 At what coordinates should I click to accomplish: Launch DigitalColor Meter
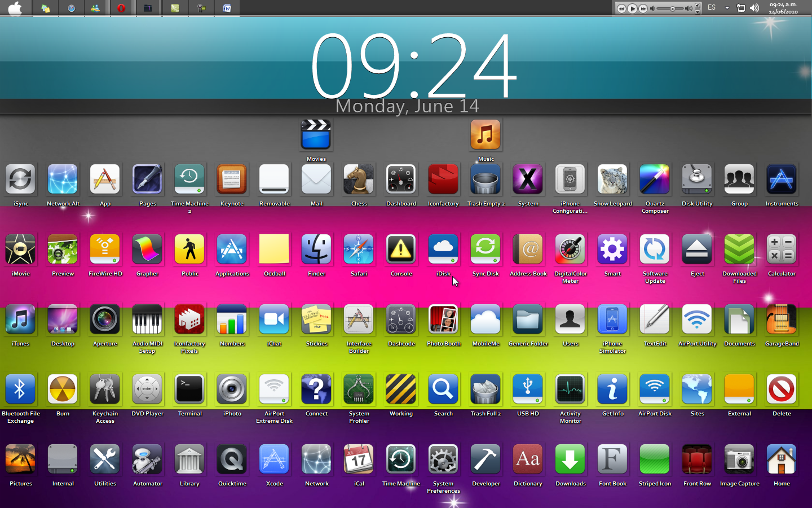point(570,249)
